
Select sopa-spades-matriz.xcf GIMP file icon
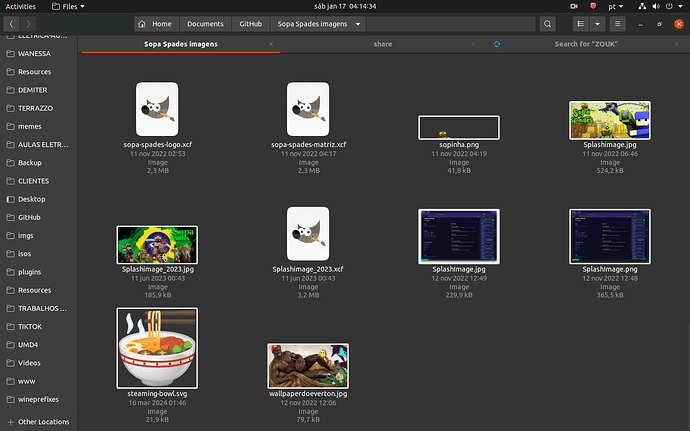(x=308, y=109)
